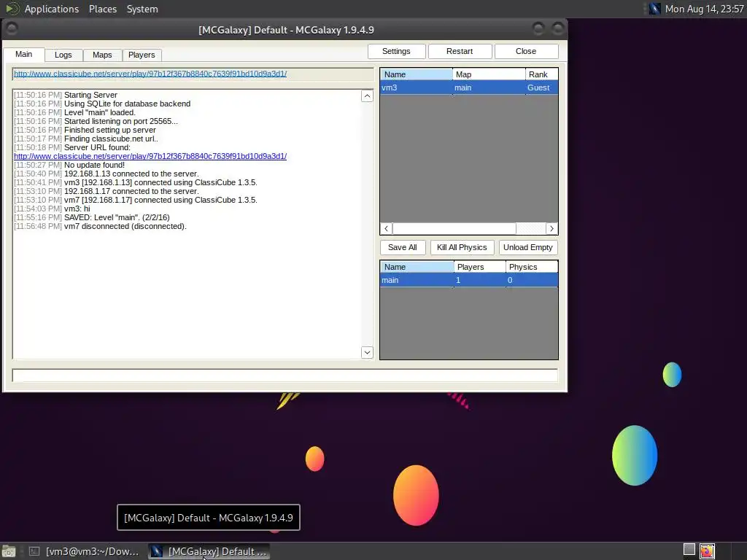Open classicube server URL at top

tap(150, 74)
